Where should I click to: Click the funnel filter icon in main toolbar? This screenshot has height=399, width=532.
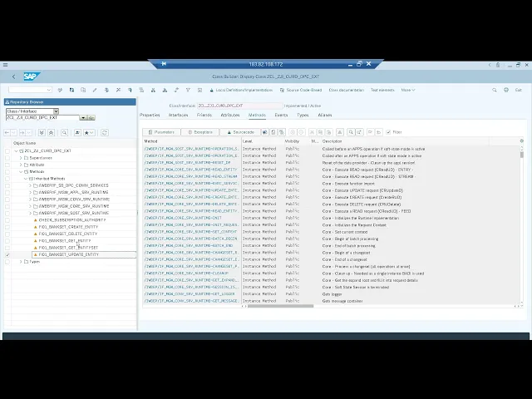pos(188,90)
